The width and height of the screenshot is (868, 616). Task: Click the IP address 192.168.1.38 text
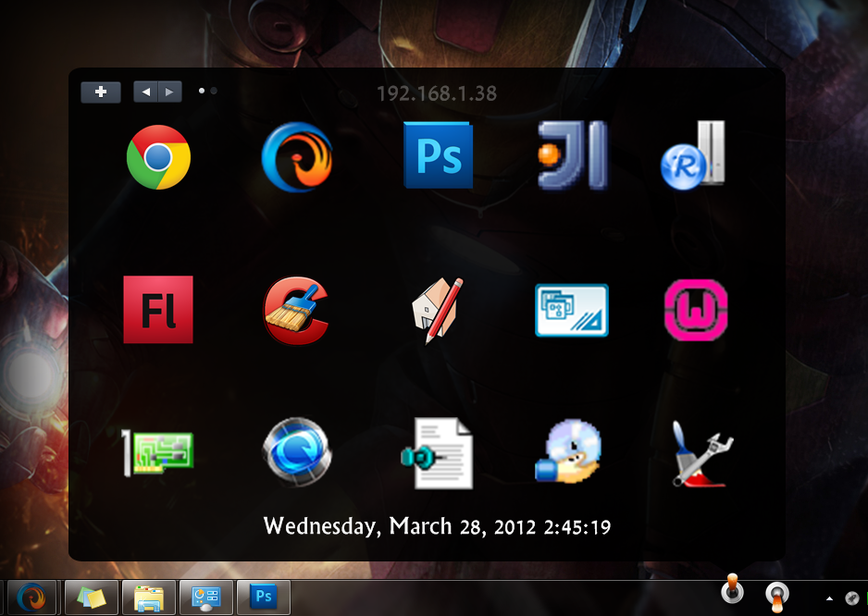(437, 93)
